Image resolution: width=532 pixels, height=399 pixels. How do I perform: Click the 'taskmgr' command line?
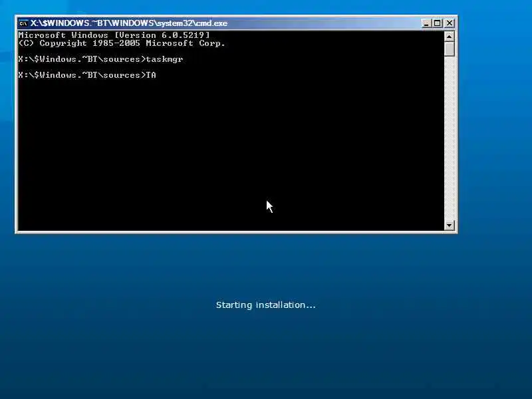point(101,59)
